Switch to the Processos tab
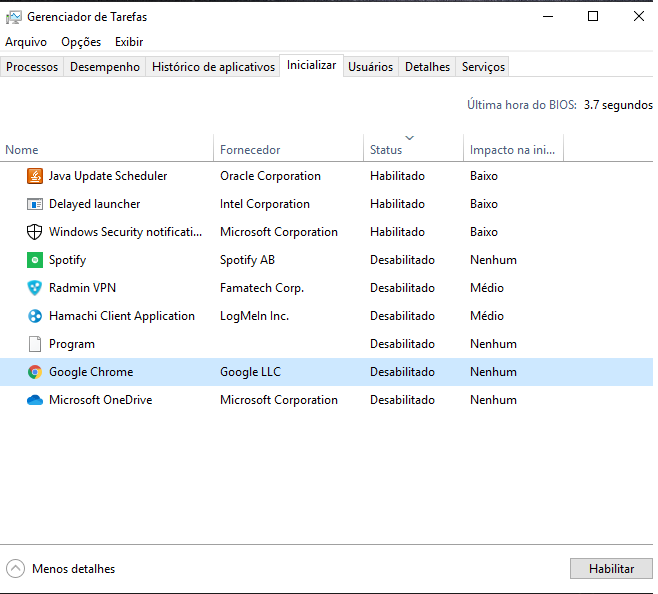This screenshot has height=594, width=658. tap(32, 67)
